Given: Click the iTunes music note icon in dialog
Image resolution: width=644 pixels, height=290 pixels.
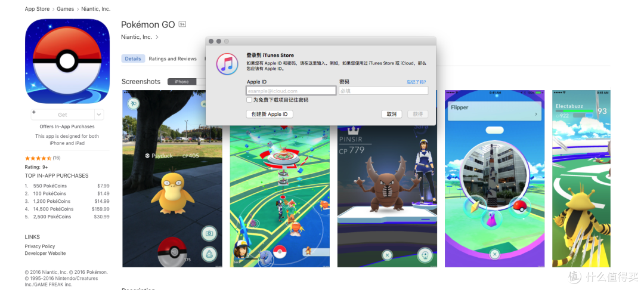Looking at the screenshot, I should click(227, 64).
